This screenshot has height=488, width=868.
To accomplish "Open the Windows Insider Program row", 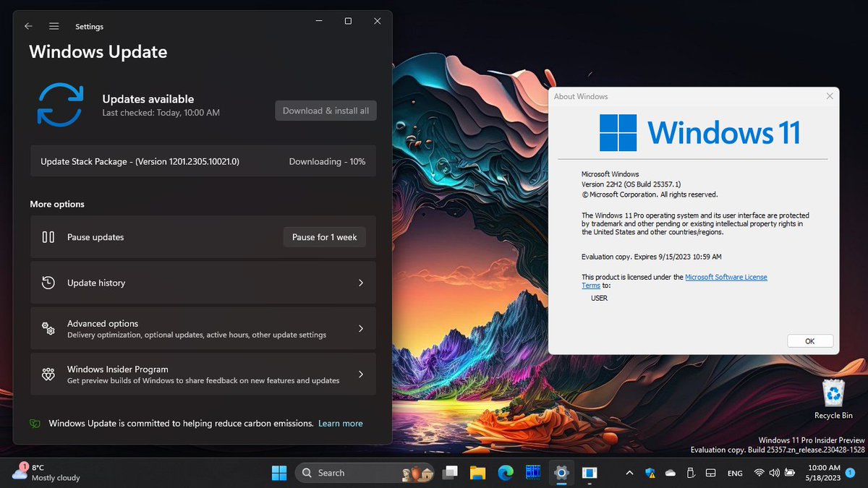I will click(x=203, y=374).
